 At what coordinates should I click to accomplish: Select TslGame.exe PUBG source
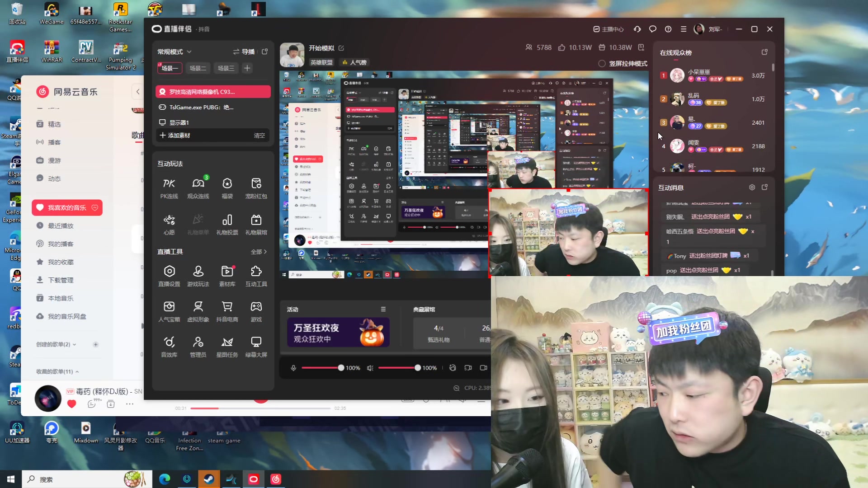coord(213,107)
